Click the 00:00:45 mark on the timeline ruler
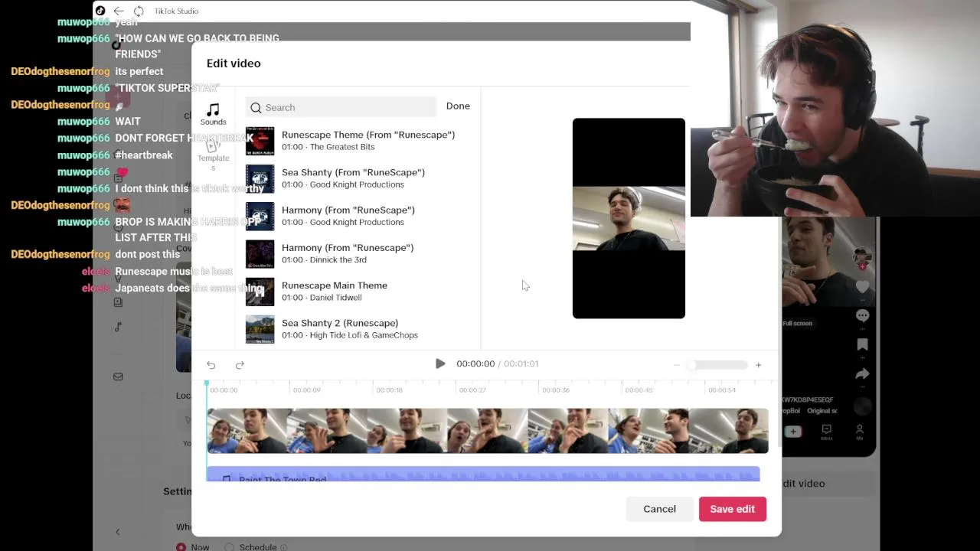The image size is (980, 551). pos(639,390)
